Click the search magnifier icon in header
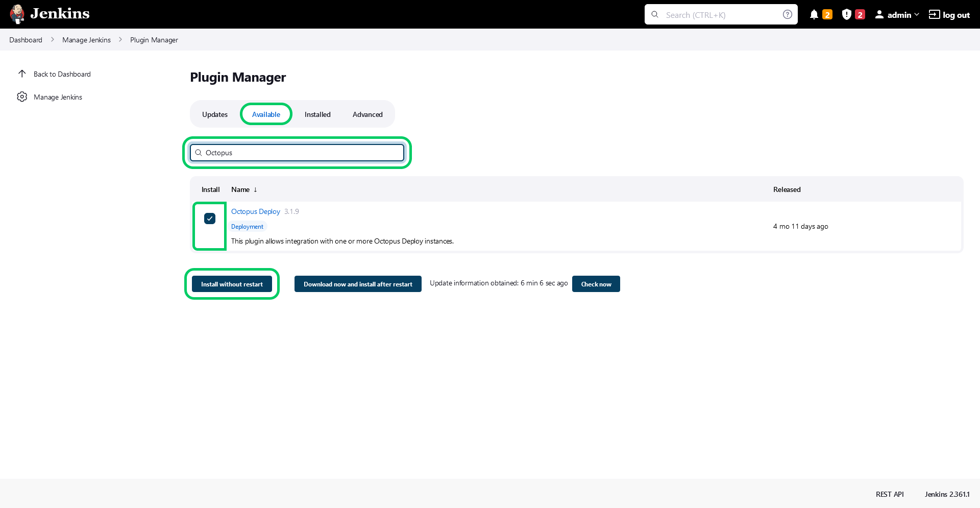Viewport: 980px width, 508px height. (655, 14)
